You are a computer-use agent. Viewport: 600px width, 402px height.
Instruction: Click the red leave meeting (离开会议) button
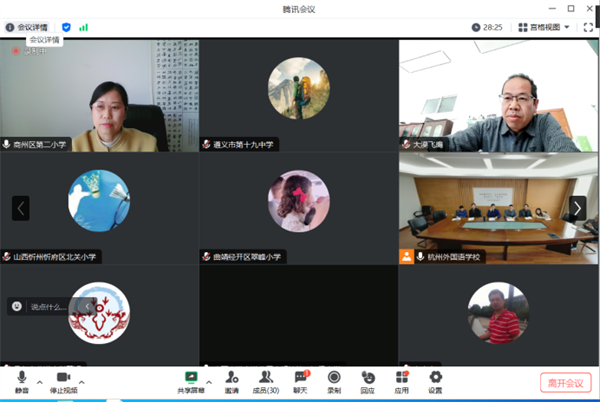pos(566,382)
